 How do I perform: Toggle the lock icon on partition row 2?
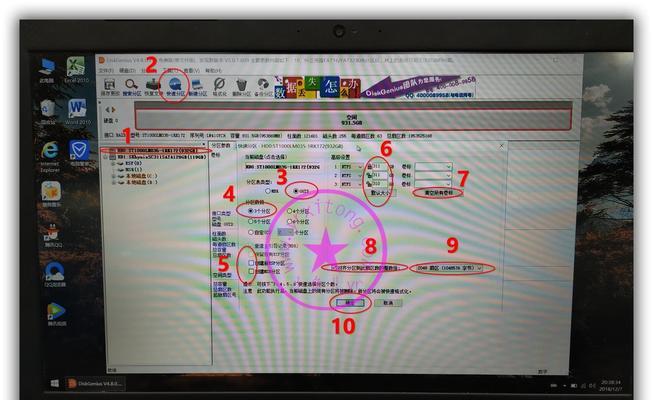pos(369,175)
